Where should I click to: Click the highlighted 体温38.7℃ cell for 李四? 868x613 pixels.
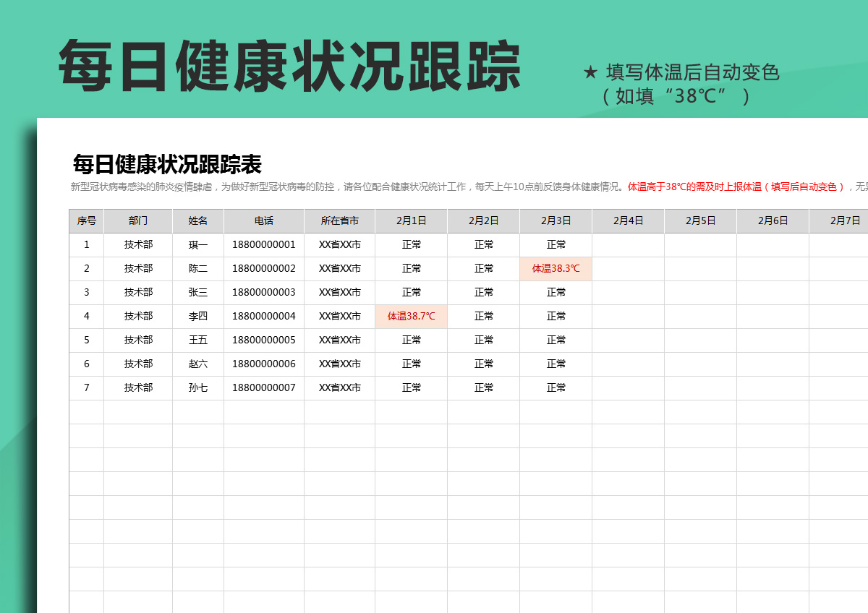pos(411,316)
